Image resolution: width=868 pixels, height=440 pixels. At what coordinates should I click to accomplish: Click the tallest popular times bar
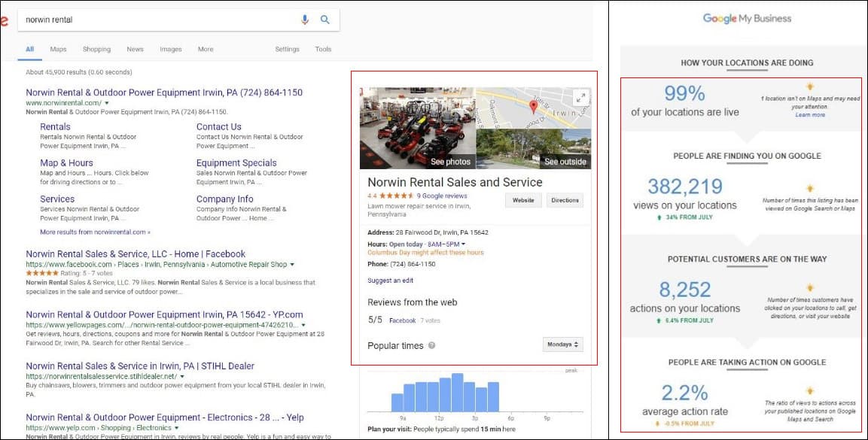(x=457, y=393)
